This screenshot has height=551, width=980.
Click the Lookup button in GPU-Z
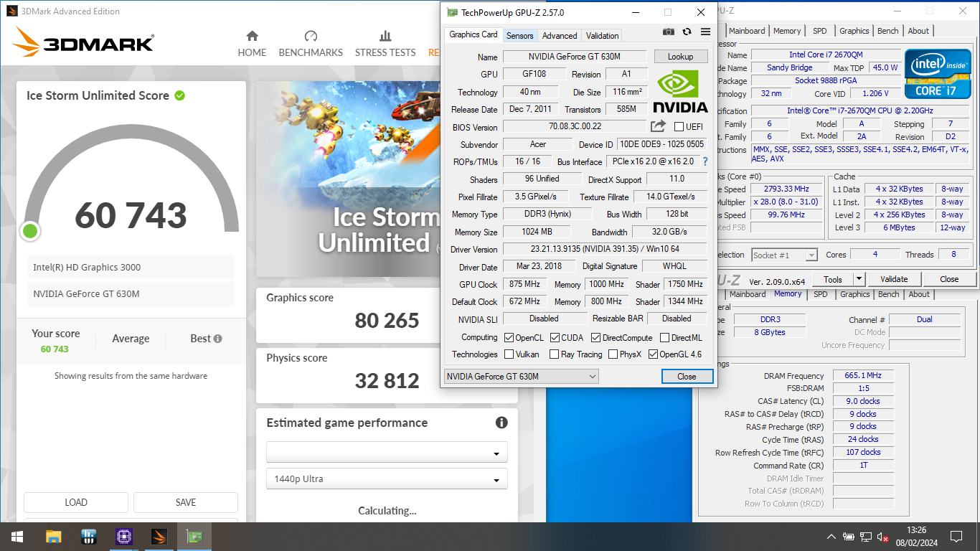point(680,57)
